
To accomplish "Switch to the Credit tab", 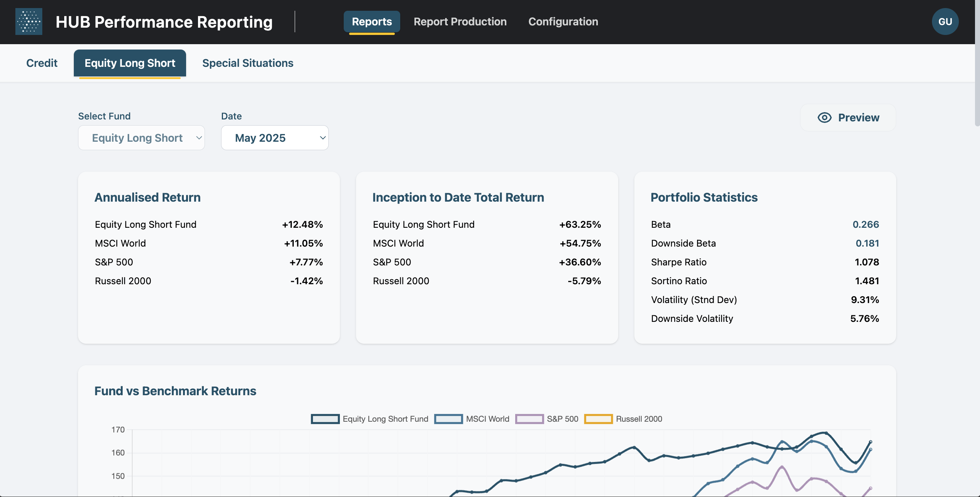I will click(42, 63).
